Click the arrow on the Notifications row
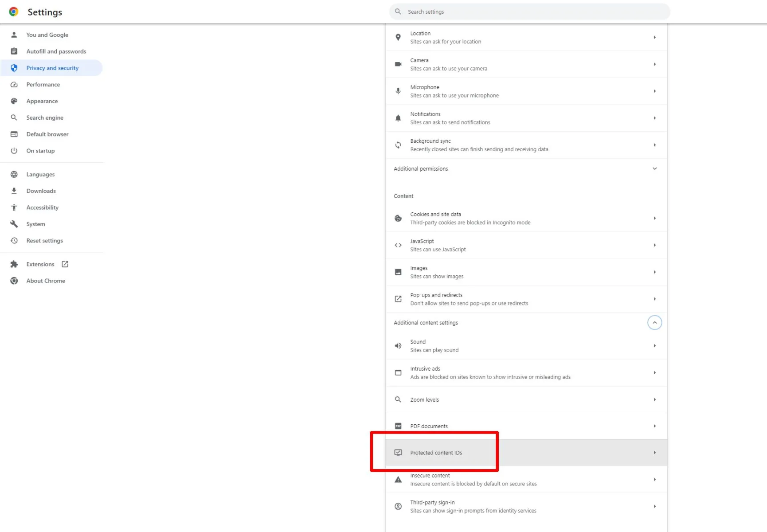Image resolution: width=767 pixels, height=532 pixels. [655, 118]
